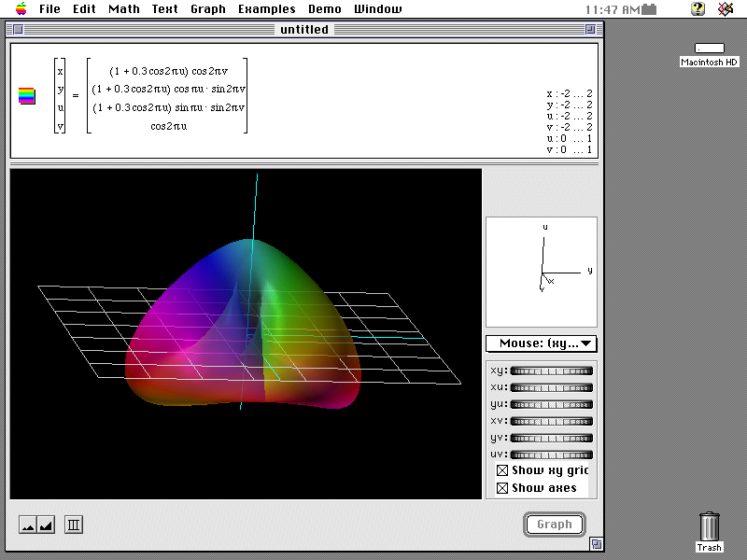The image size is (747, 560).
Task: Click the xy rotation slider
Action: 551,371
